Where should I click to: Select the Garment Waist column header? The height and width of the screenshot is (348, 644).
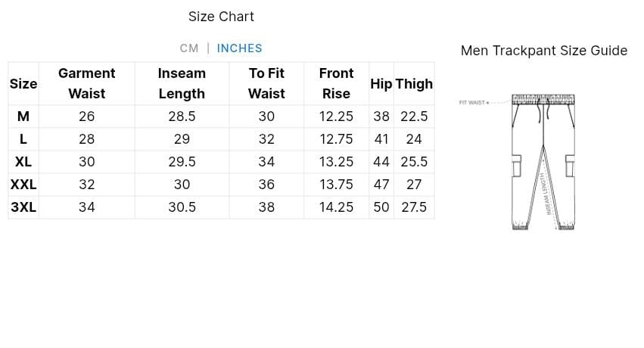tap(87, 83)
